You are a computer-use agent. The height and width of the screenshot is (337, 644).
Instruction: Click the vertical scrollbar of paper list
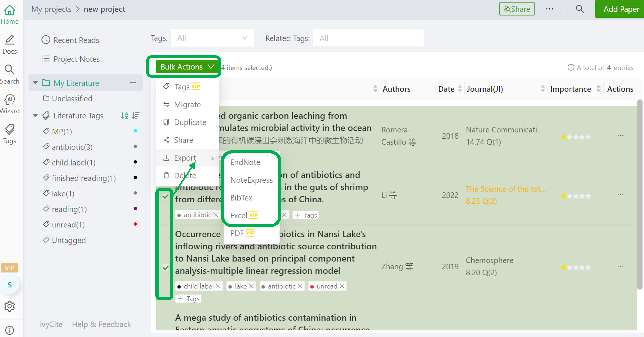(640, 194)
